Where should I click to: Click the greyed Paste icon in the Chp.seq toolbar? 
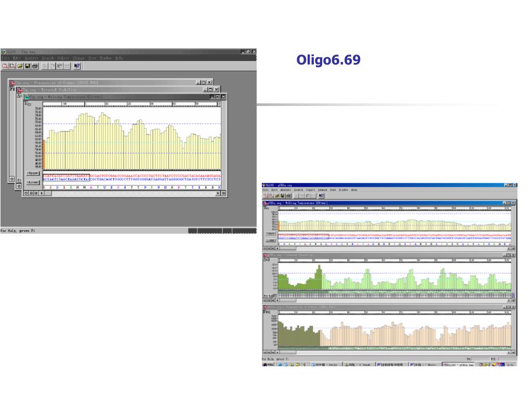59,66
